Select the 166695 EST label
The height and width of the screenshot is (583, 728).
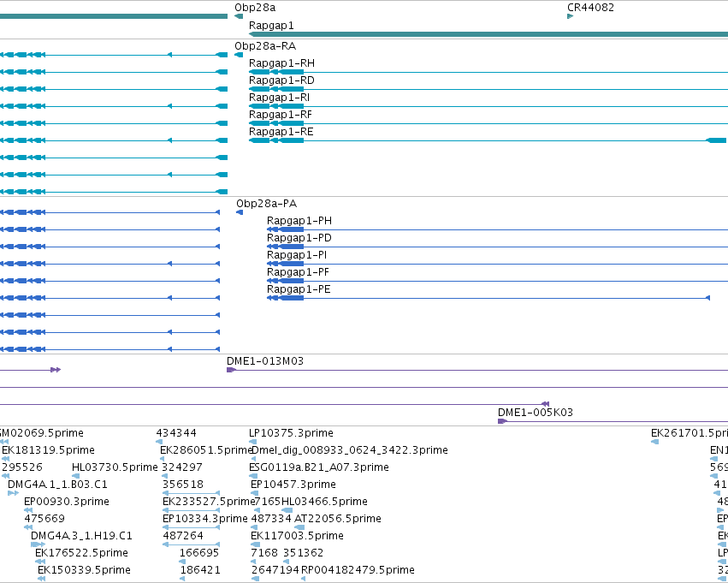pyautogui.click(x=199, y=553)
